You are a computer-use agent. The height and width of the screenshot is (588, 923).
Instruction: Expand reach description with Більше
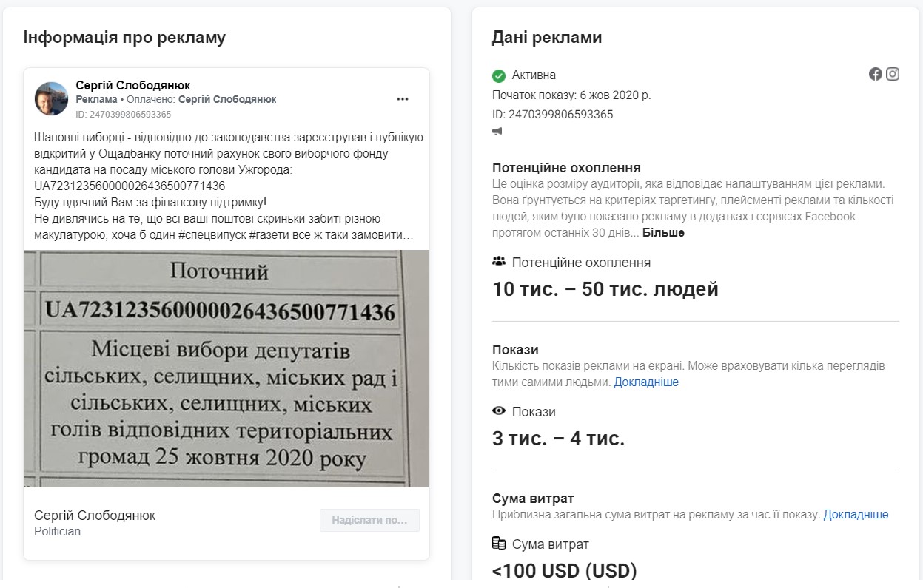pyautogui.click(x=663, y=232)
